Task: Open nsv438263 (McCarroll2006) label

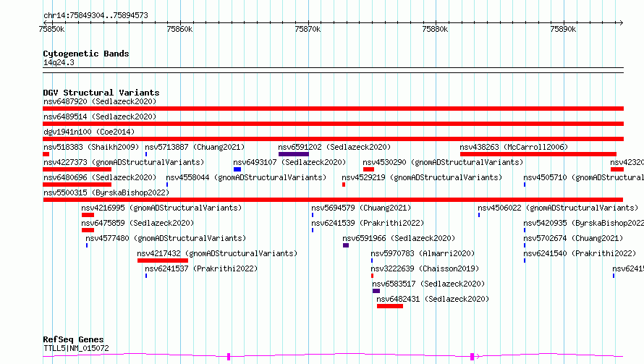Action: click(514, 147)
